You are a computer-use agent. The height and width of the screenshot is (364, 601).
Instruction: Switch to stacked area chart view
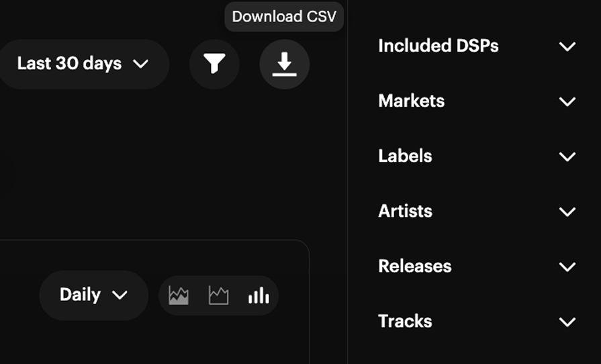click(x=179, y=295)
